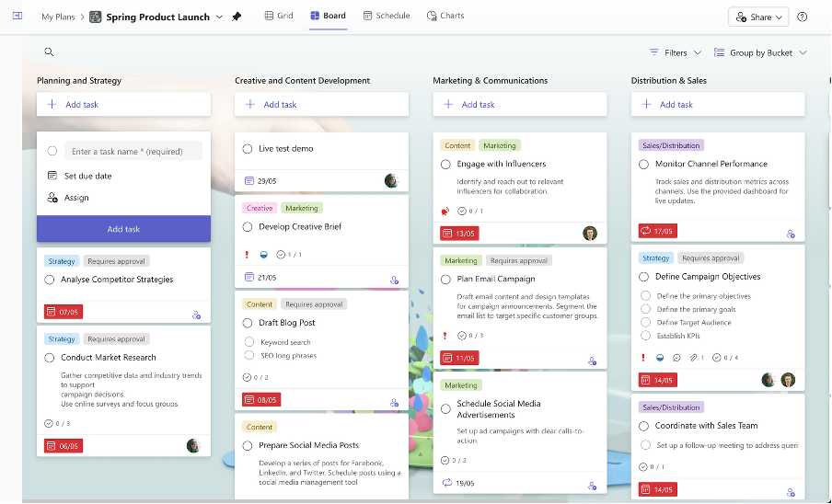Click calendar icon beside Set due date
Screen dimensions: 832x504
pyautogui.click(x=52, y=176)
